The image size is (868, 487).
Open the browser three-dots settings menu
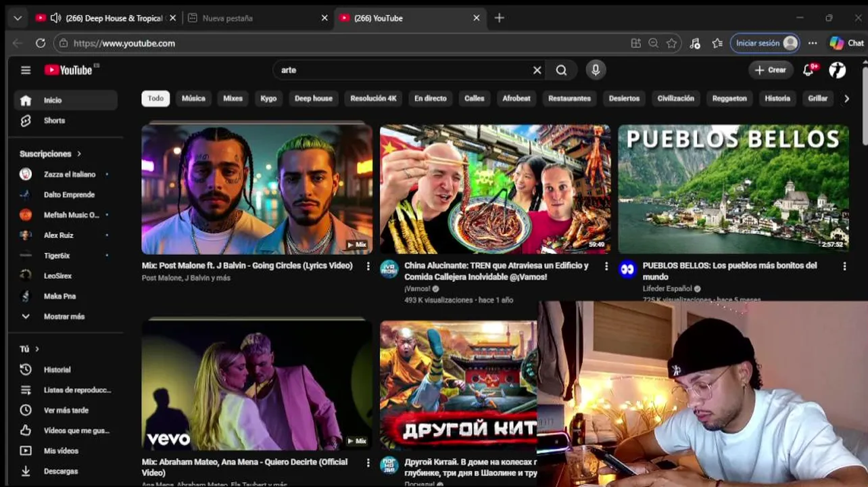813,43
